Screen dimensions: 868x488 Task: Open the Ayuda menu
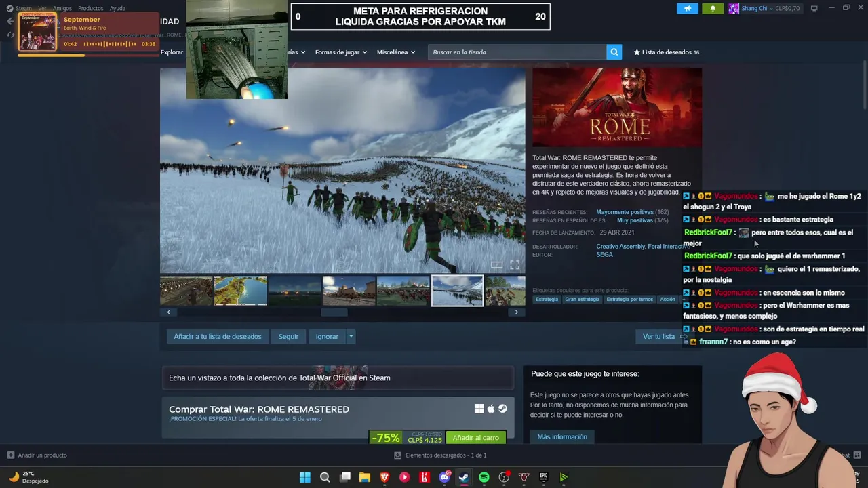pyautogui.click(x=117, y=9)
